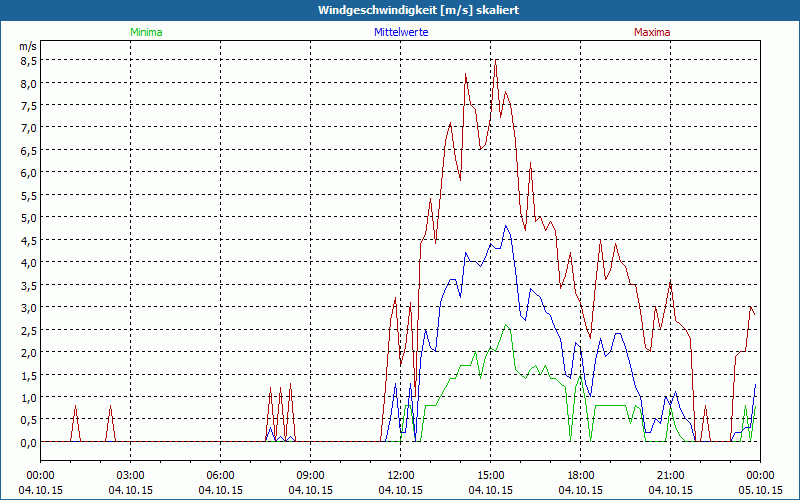Click the blue Mittelwerte legend label
The width and height of the screenshot is (800, 500).
coord(401,32)
